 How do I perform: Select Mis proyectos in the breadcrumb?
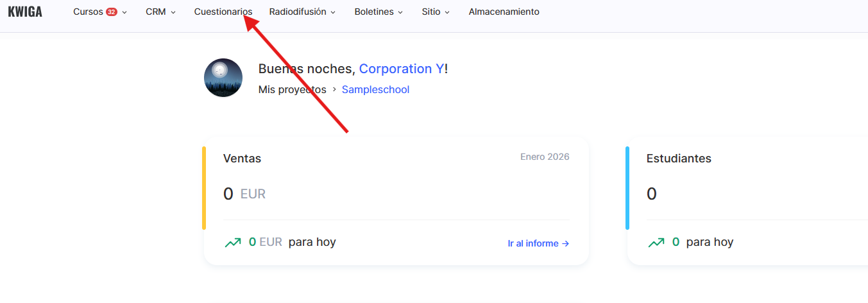point(292,90)
